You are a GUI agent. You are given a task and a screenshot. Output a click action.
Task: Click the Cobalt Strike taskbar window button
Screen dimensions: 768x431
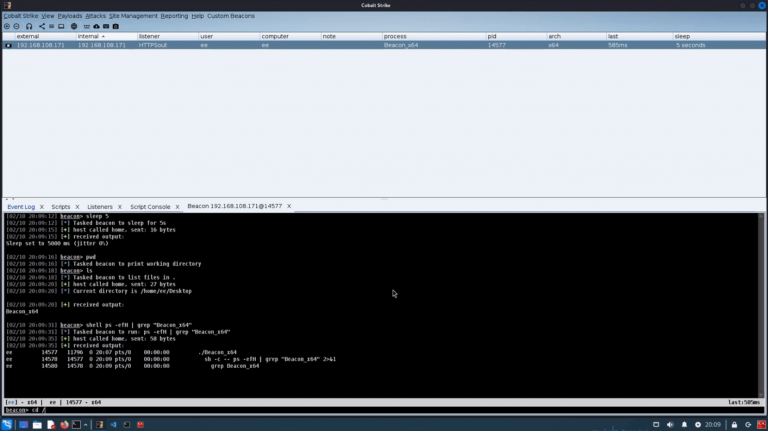click(x=100, y=425)
